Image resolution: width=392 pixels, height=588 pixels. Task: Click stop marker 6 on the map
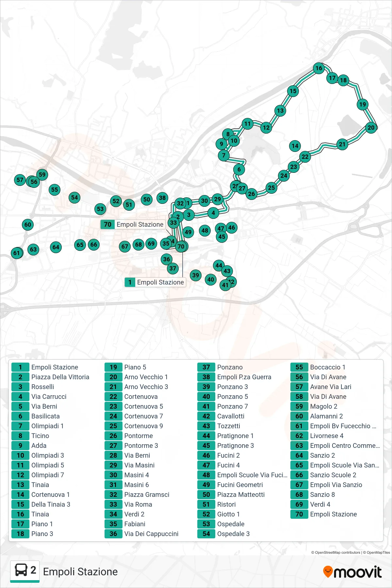[x=239, y=169]
